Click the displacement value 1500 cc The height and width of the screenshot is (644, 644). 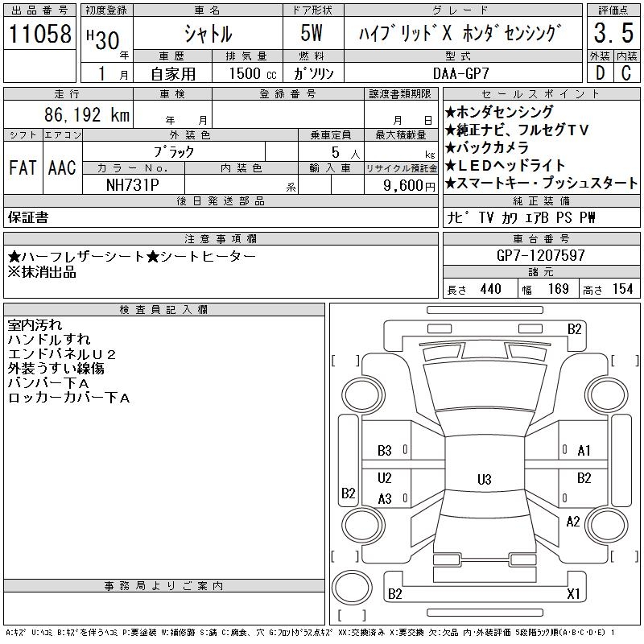[253, 73]
